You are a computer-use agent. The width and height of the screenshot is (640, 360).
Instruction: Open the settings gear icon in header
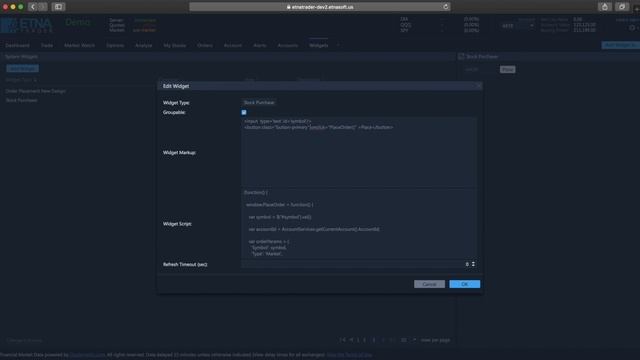pos(632,28)
